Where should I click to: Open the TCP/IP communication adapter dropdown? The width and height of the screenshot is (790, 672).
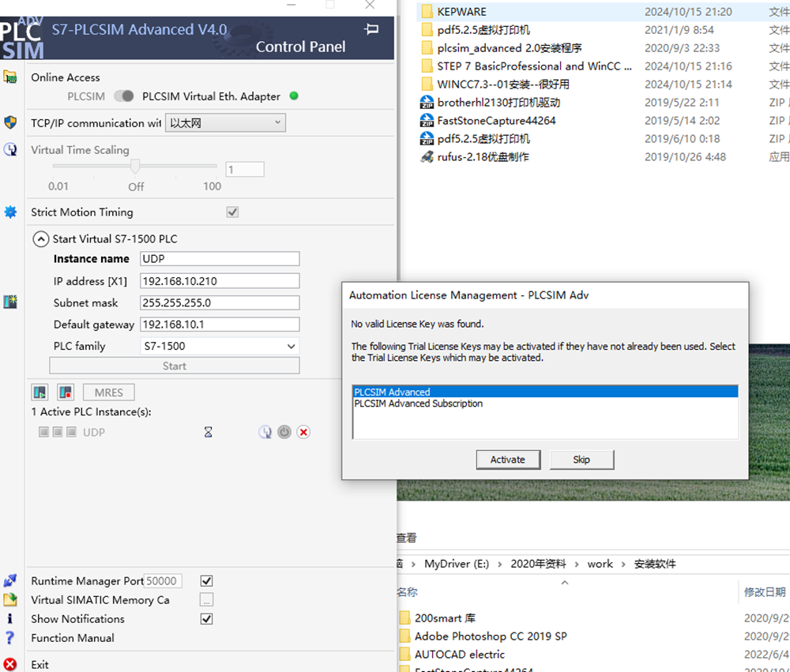coord(225,122)
